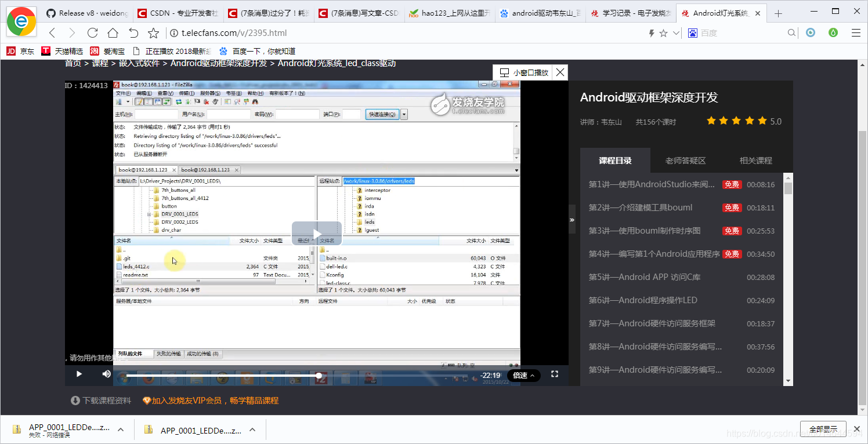Open the 天猫精选 bookmark
Screen dimensions: 868x444
coord(62,51)
